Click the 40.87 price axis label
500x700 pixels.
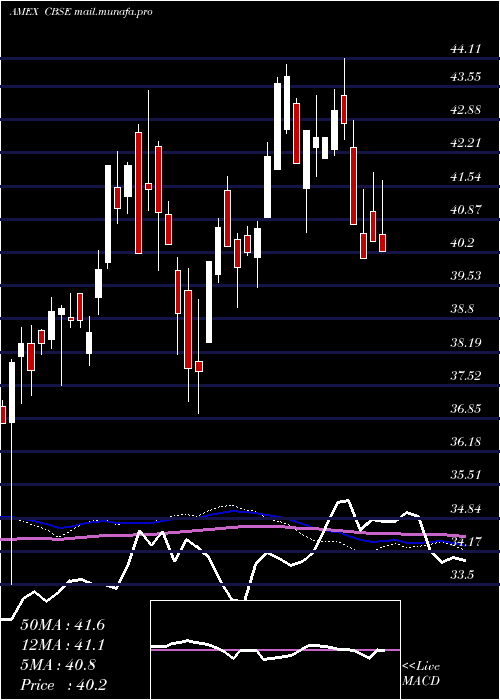(x=466, y=209)
